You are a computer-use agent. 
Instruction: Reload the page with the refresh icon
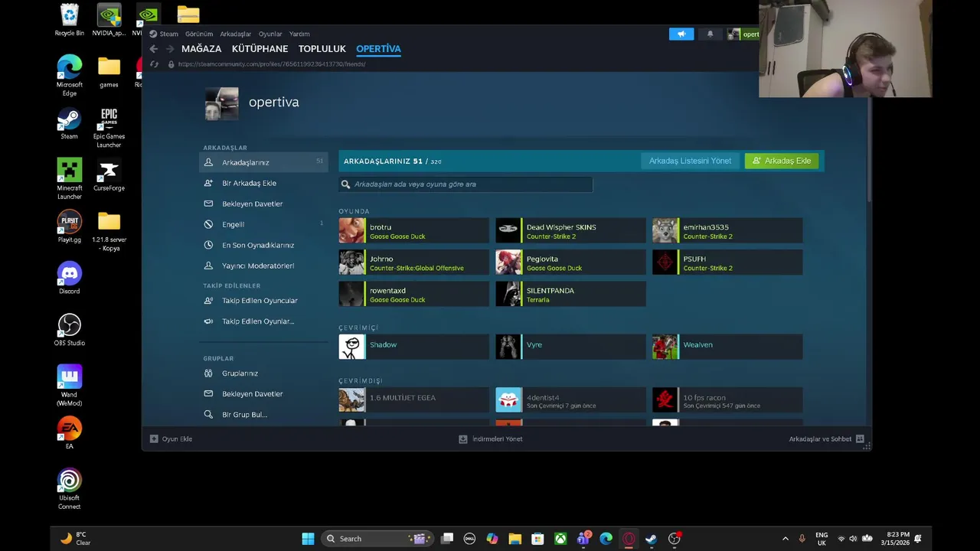[x=154, y=64]
